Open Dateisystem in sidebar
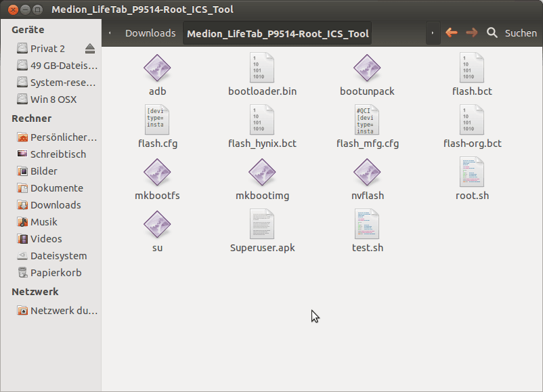 pos(52,256)
